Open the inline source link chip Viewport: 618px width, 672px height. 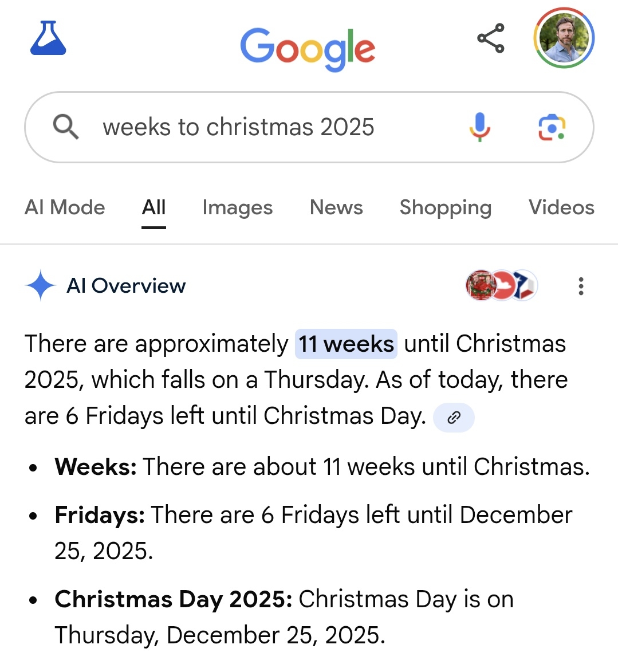454,417
